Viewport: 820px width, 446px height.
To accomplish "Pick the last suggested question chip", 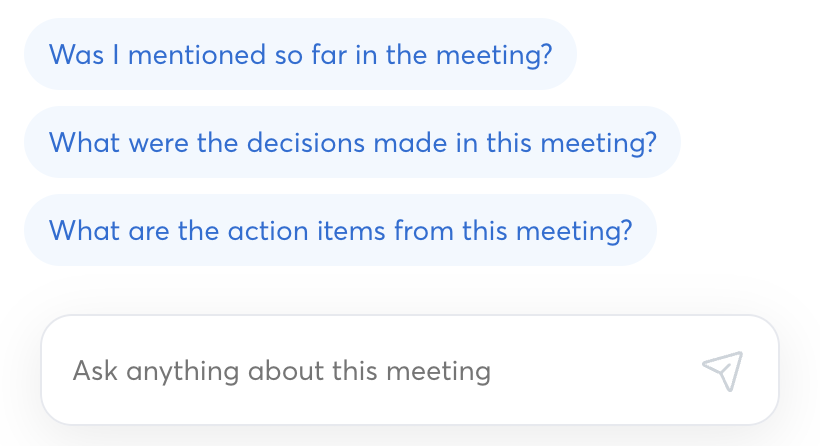I will click(340, 230).
